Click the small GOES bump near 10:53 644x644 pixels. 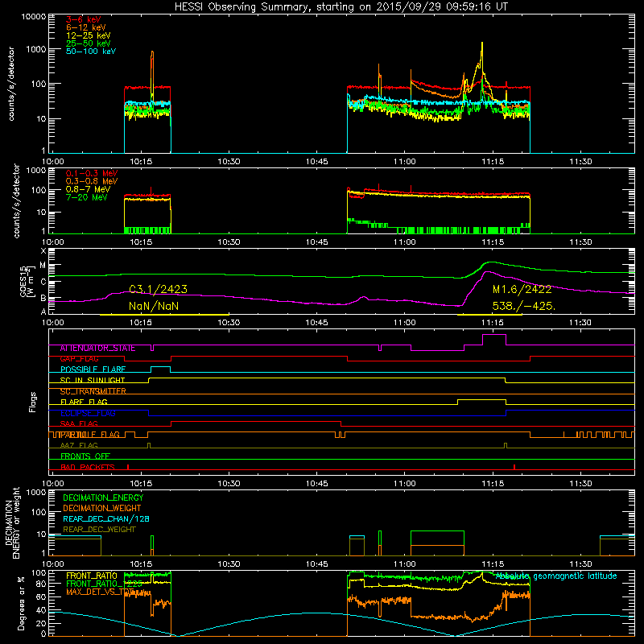click(x=363, y=297)
